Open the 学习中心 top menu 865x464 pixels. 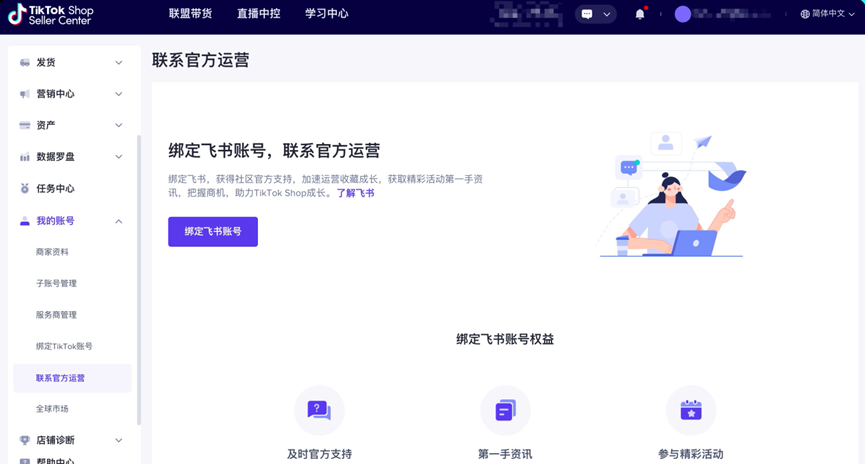(327, 14)
